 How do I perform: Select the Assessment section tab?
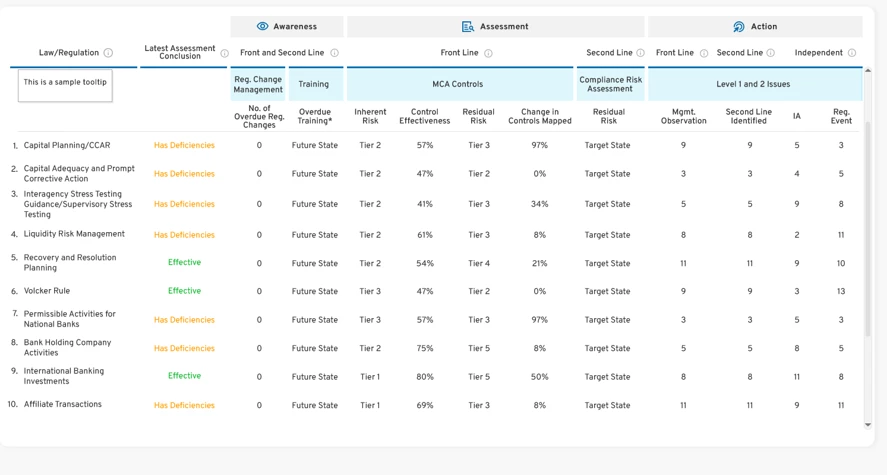[496, 27]
